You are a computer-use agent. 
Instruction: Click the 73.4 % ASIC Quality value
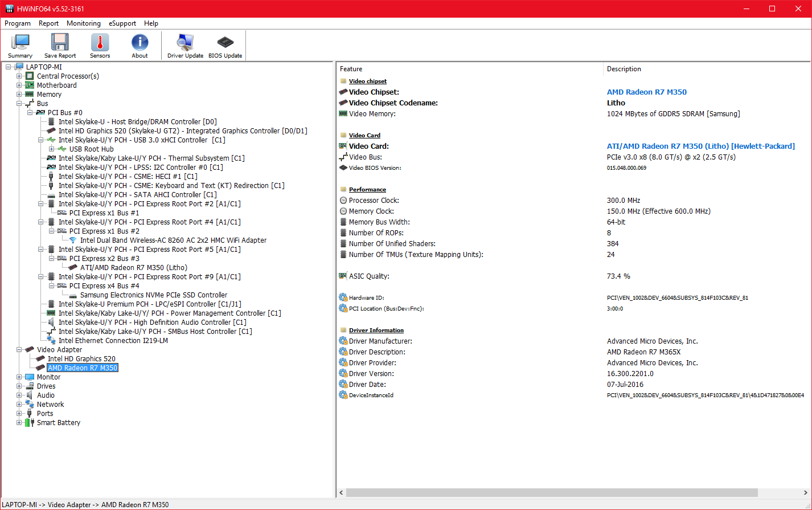[618, 276]
